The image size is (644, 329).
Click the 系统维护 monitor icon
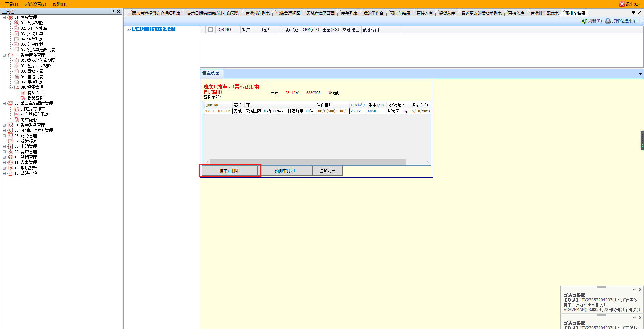[x=10, y=173]
